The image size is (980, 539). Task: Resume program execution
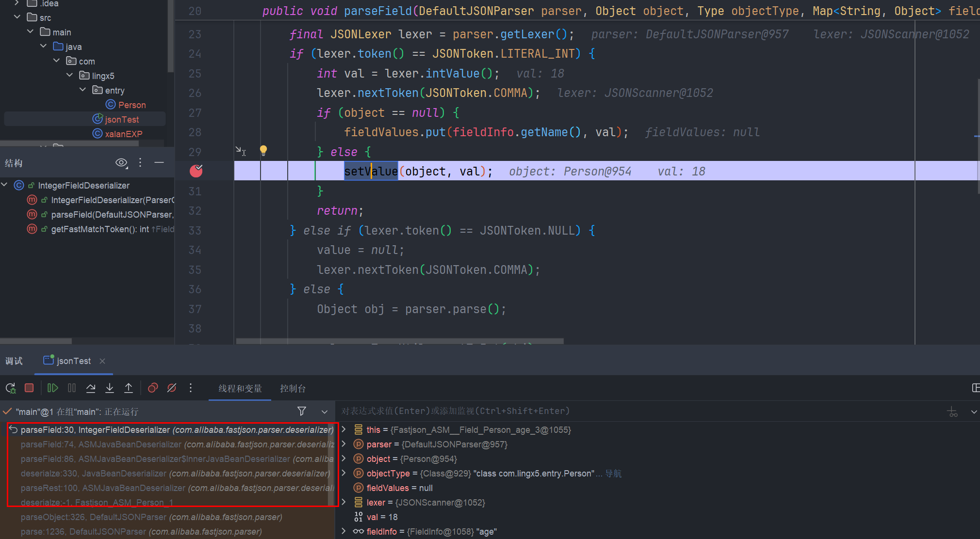point(53,388)
